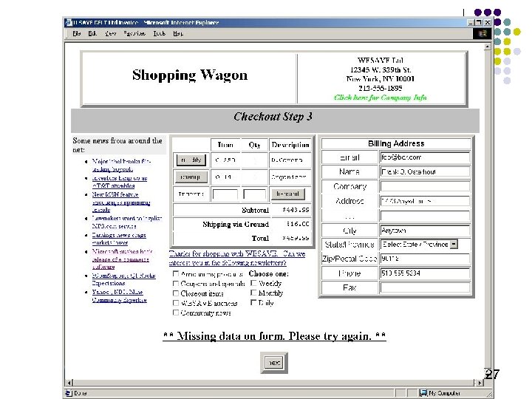Open the File menu
Viewport: 532px width, 399px height.
[x=77, y=33]
